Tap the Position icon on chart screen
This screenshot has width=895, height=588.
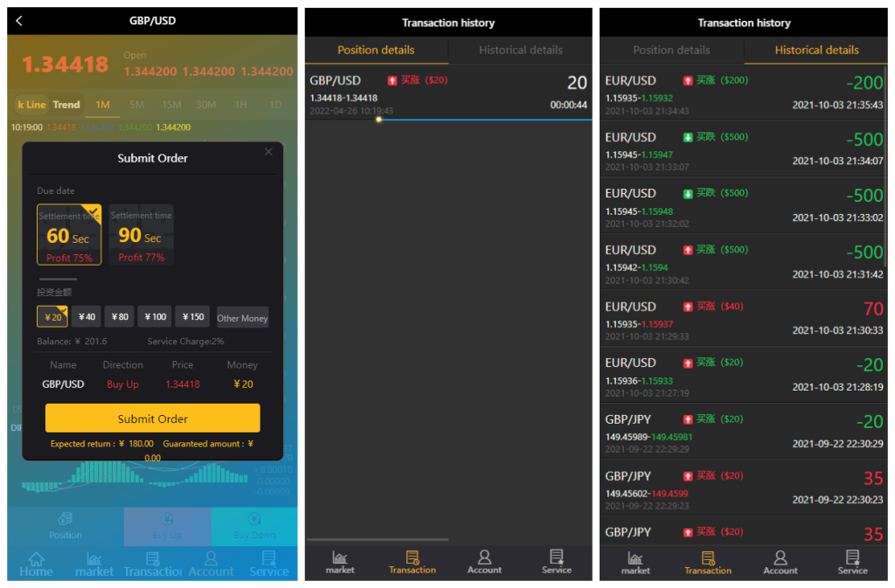66,526
